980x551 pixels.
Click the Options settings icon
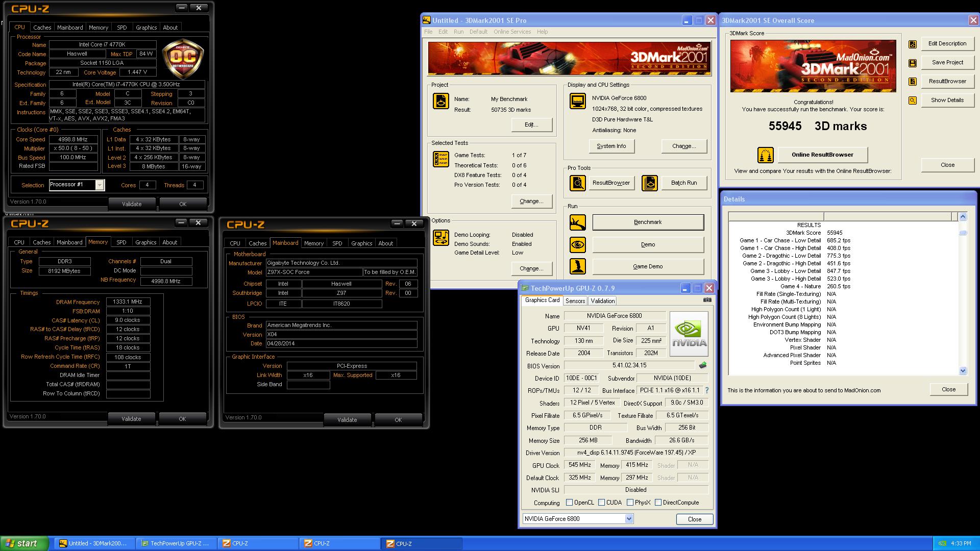(441, 238)
